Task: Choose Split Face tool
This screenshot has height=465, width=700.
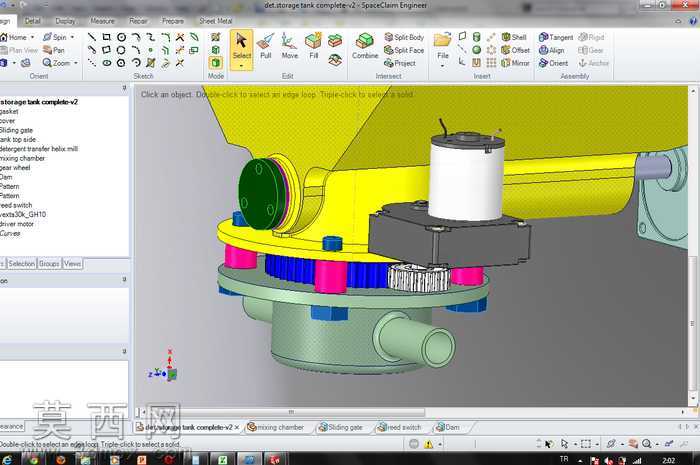Action: [404, 50]
